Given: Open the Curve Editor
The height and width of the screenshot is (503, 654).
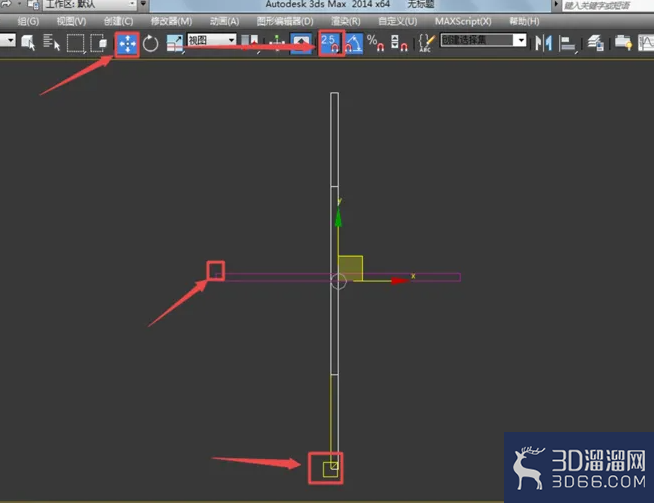Looking at the screenshot, I should tap(646, 43).
